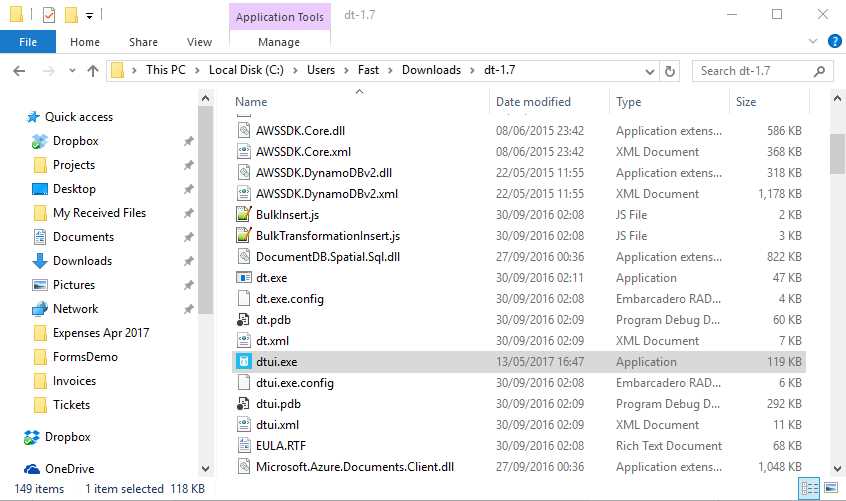Switch to Large icons view in status bar

click(831, 489)
